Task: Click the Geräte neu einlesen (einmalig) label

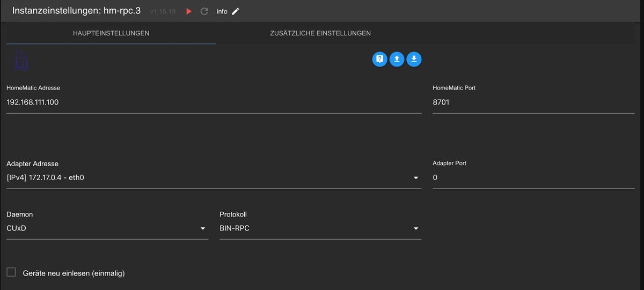Action: pos(74,273)
